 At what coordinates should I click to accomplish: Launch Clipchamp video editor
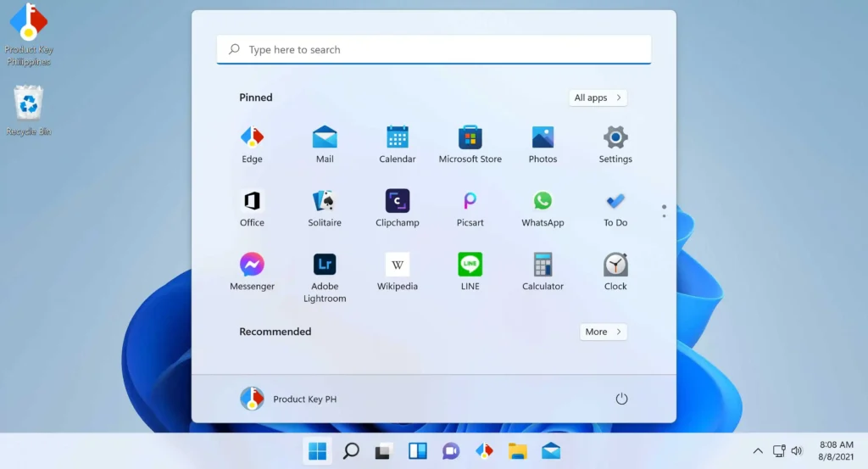[x=397, y=208]
